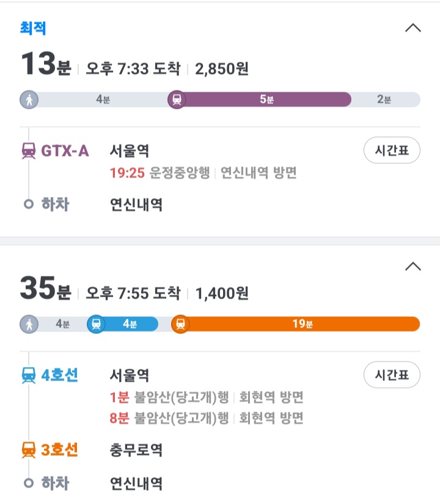This screenshot has width=440, height=504.
Task: Click the blue 4분 subway segment bar
Action: (130, 324)
